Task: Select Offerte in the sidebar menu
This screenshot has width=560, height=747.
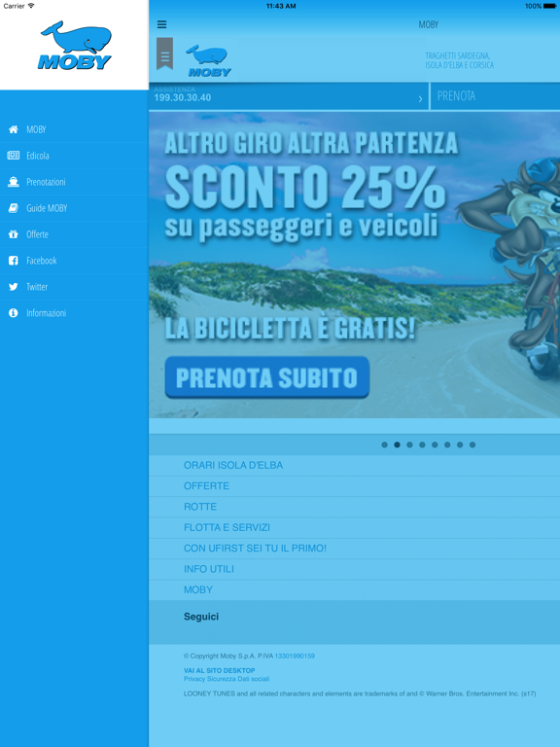Action: coord(74,233)
